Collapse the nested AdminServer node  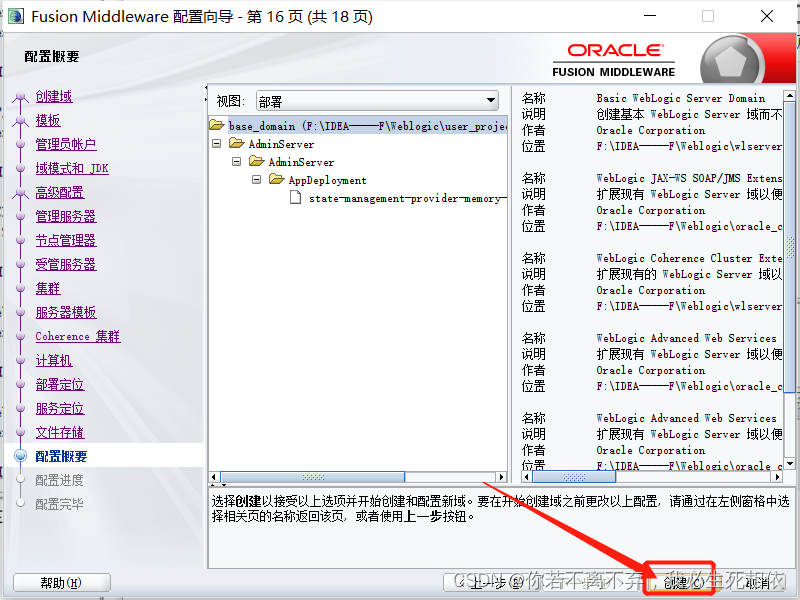click(x=236, y=162)
